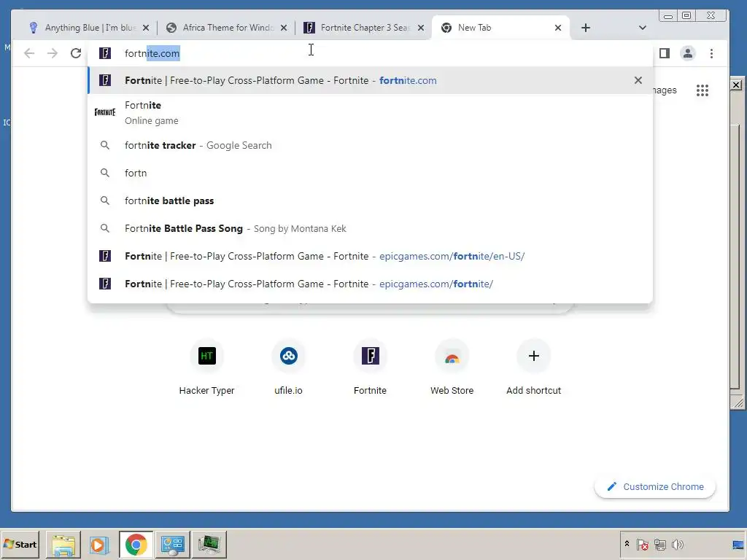Click the Fortnite favicon in address bar
Image resolution: width=747 pixels, height=560 pixels.
pyautogui.click(x=105, y=53)
